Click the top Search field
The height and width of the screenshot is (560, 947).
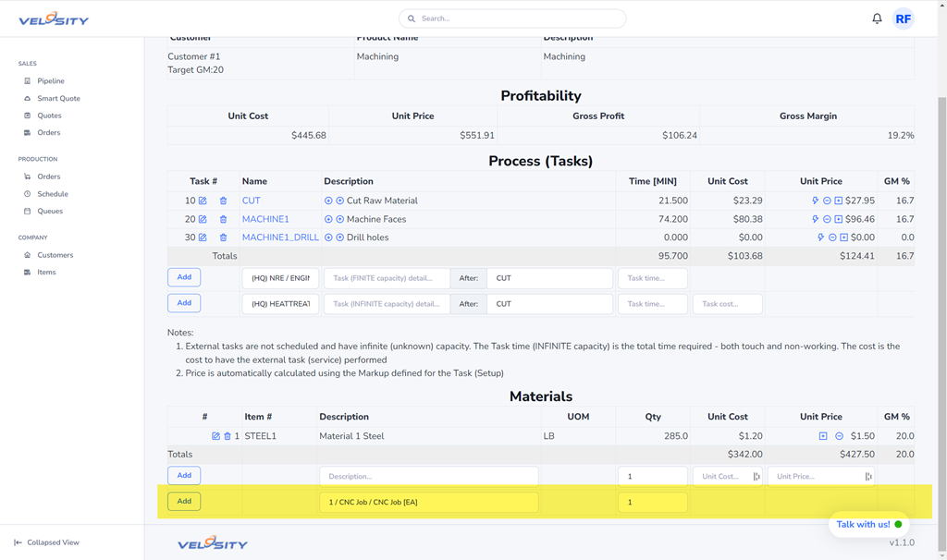tap(512, 18)
